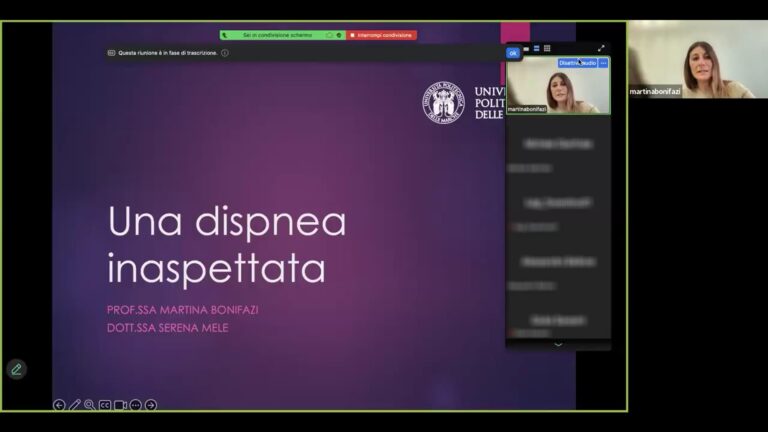Go to the previous slide arrow
This screenshot has height=432, width=768.
coord(59,405)
